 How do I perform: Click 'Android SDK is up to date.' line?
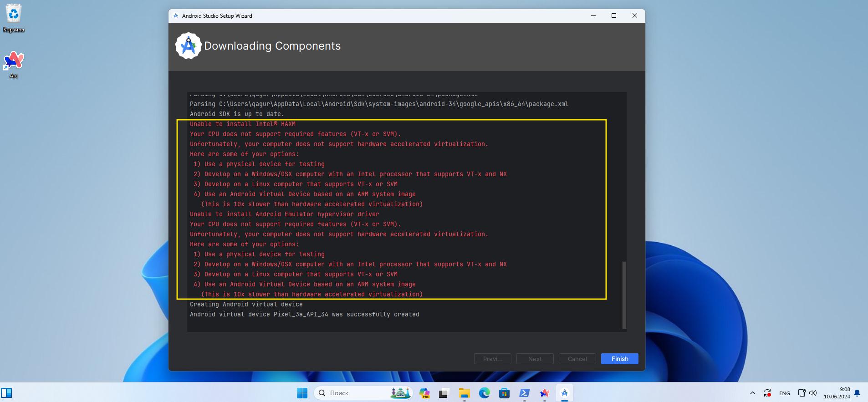point(237,114)
